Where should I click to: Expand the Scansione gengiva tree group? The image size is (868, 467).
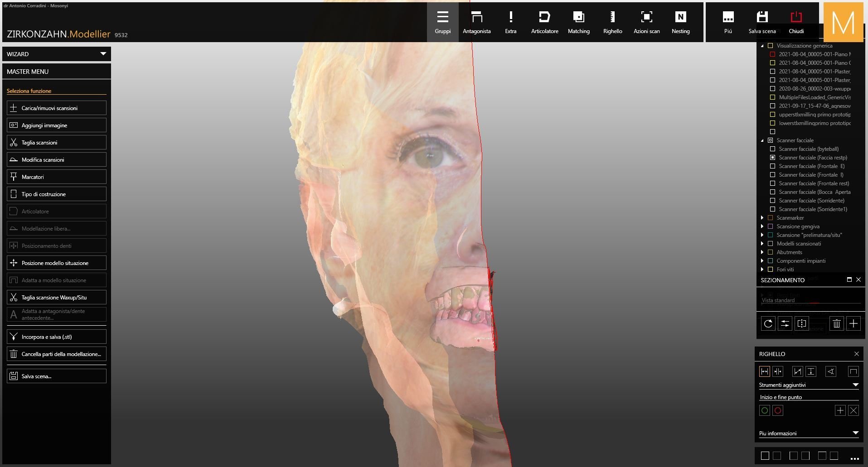[762, 226]
